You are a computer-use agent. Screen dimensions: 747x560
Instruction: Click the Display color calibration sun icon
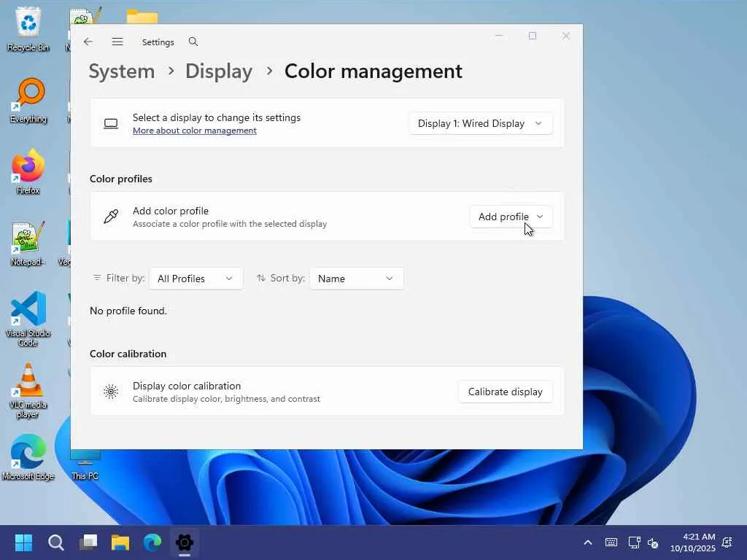coord(111,392)
